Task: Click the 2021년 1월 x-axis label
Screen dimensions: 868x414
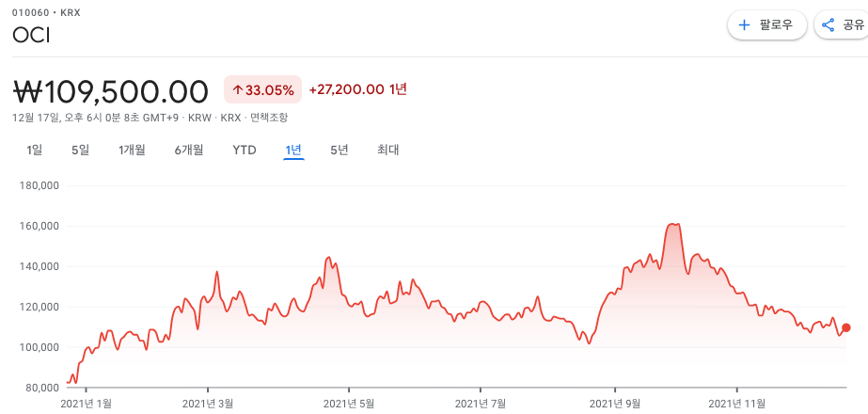Action: [86, 404]
